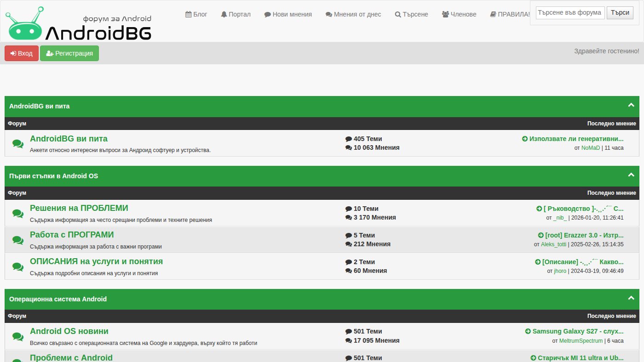644x362 pixels.
Task: Collapse the Операционна система Android category
Action: (x=631, y=298)
